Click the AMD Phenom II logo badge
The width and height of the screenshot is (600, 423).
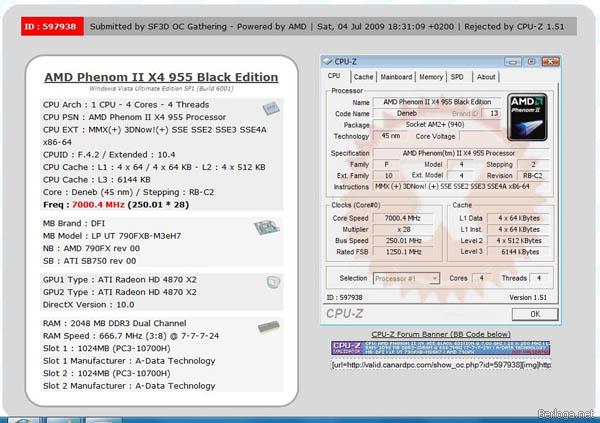tap(527, 117)
